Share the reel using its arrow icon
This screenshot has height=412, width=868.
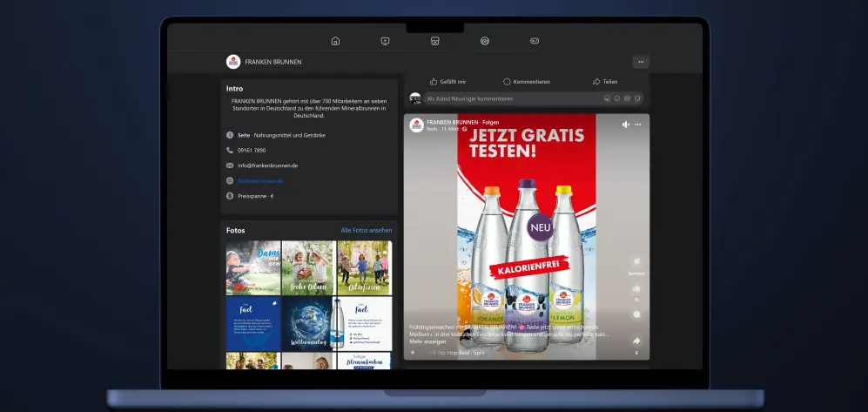pos(636,341)
